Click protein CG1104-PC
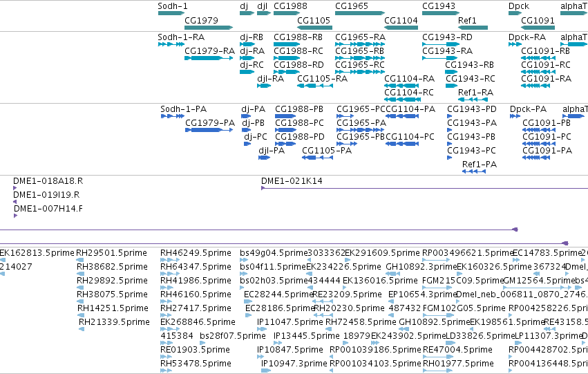588x374 pixels. tap(410, 137)
